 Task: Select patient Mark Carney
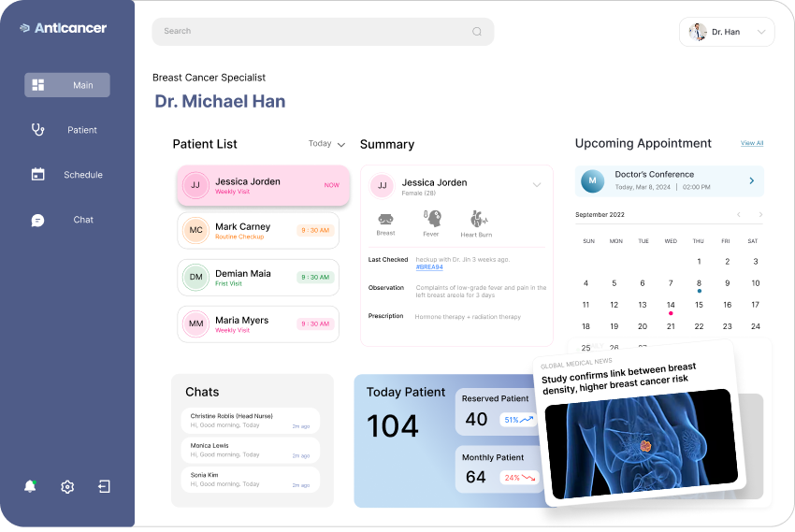pyautogui.click(x=258, y=231)
